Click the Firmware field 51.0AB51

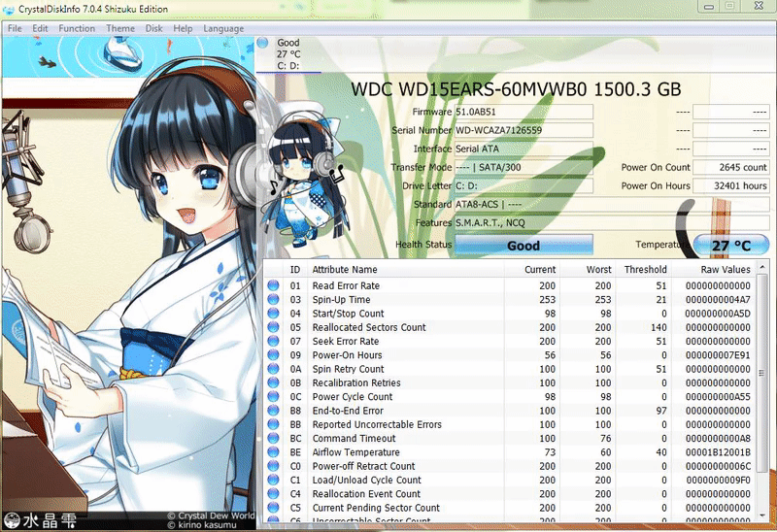point(524,112)
